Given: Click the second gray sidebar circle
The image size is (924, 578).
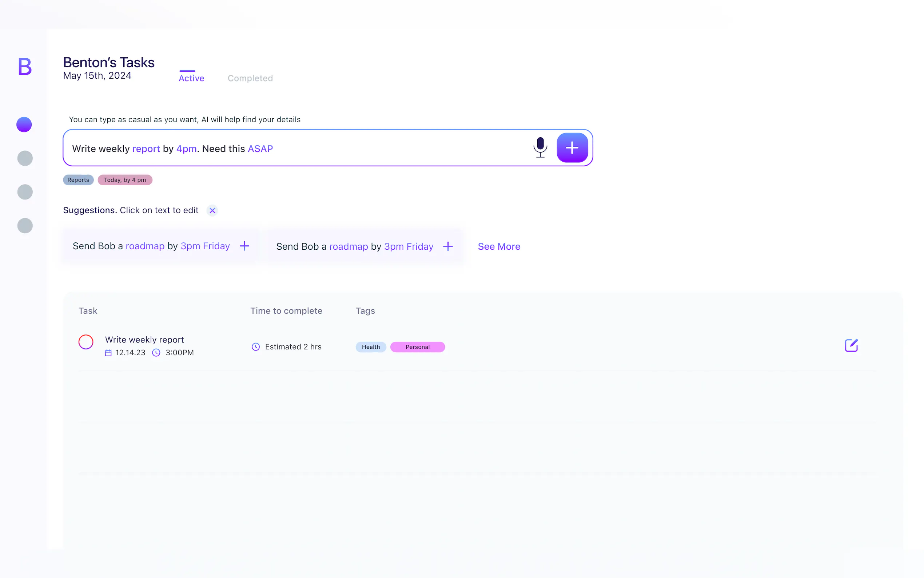Looking at the screenshot, I should (x=25, y=158).
